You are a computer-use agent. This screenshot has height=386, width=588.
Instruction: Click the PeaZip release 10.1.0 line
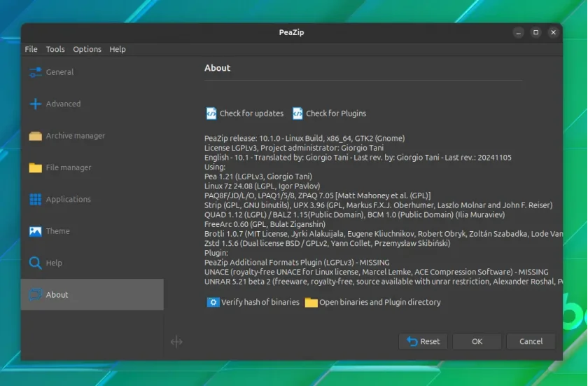coord(304,139)
